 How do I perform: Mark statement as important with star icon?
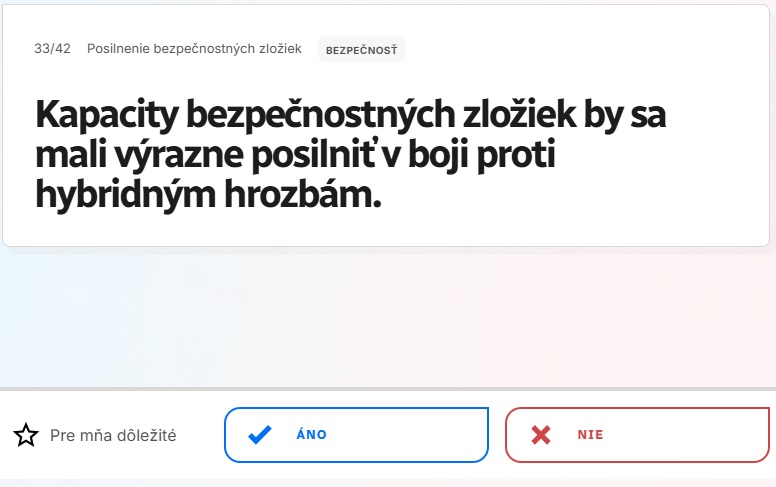click(x=26, y=435)
